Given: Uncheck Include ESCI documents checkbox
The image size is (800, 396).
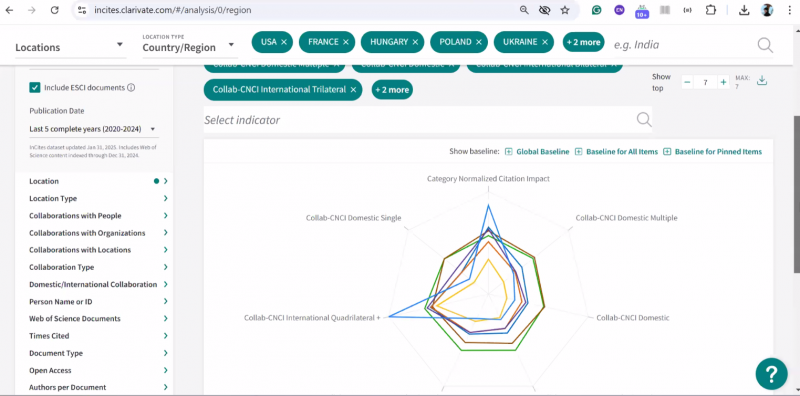Looking at the screenshot, I should pyautogui.click(x=35, y=88).
